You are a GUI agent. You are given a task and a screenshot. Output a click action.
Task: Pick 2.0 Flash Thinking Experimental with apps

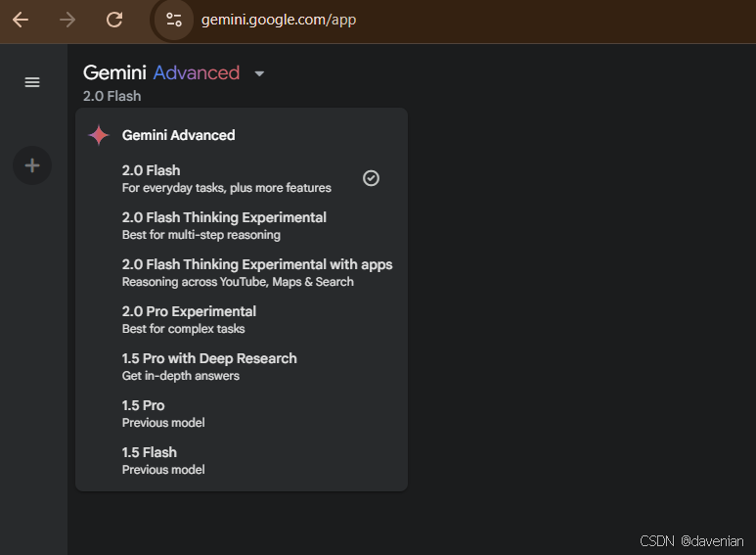(x=241, y=273)
